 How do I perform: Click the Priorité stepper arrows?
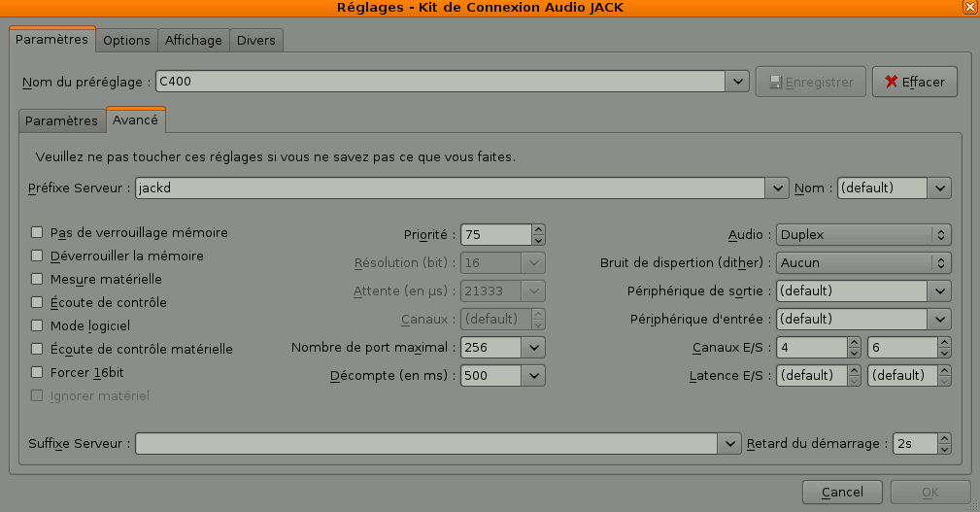[x=538, y=234]
